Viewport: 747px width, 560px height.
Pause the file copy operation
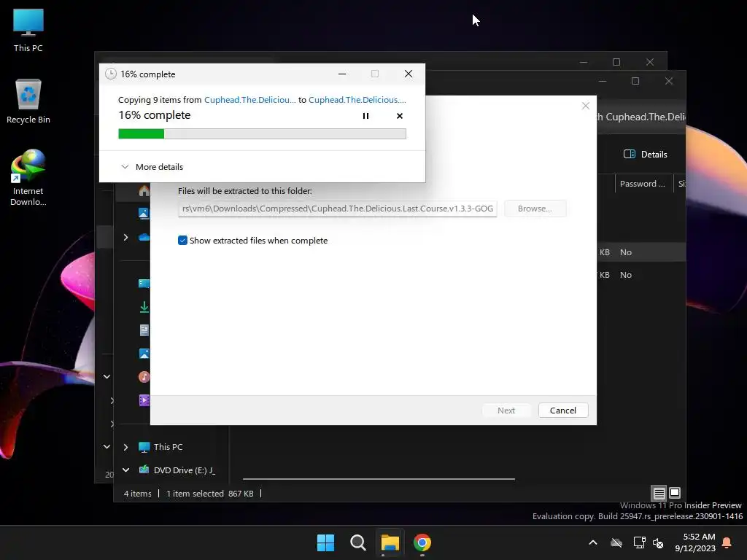pyautogui.click(x=365, y=116)
